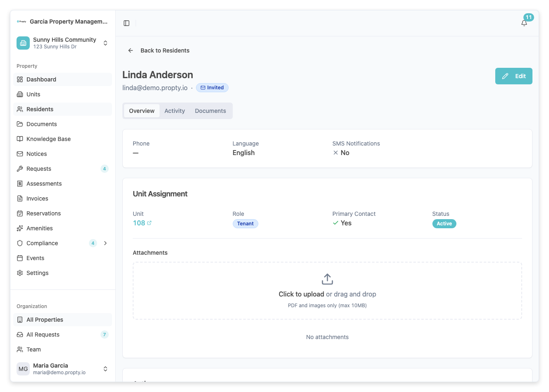
Task: Click the Units building icon
Action: click(20, 94)
